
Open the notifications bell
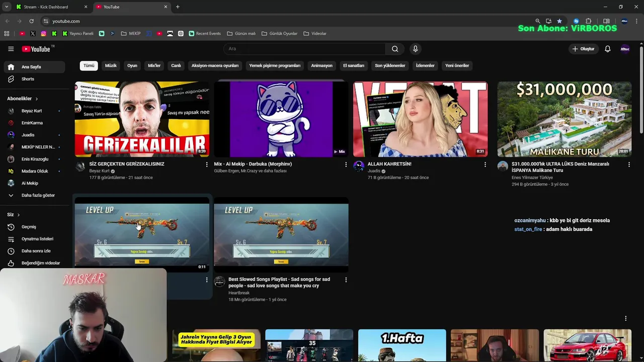point(608,49)
